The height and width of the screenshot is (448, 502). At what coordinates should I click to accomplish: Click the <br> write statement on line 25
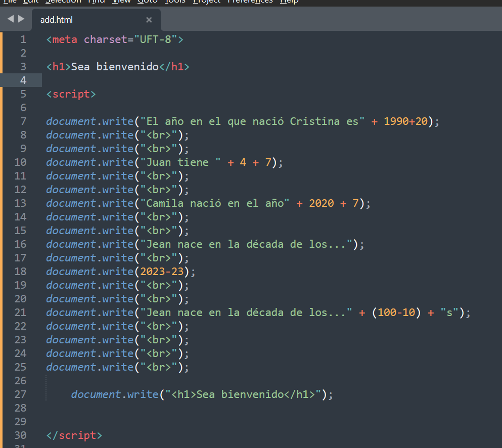point(117,367)
